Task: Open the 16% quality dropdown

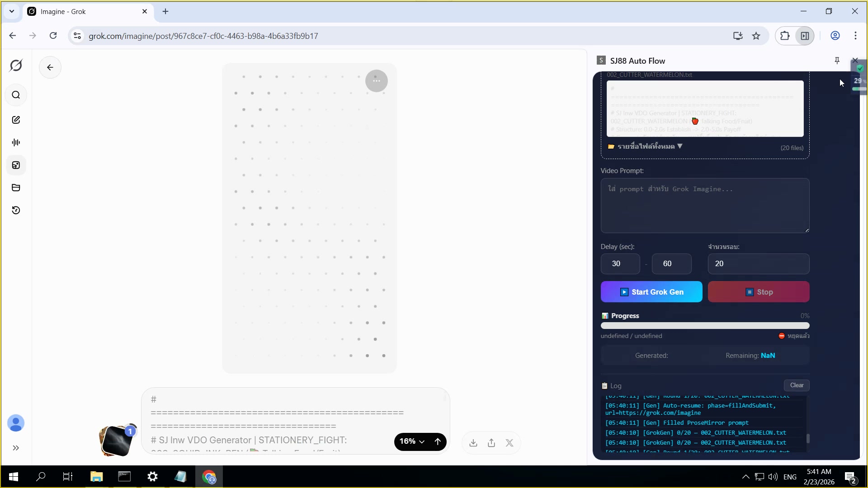Action: (412, 441)
